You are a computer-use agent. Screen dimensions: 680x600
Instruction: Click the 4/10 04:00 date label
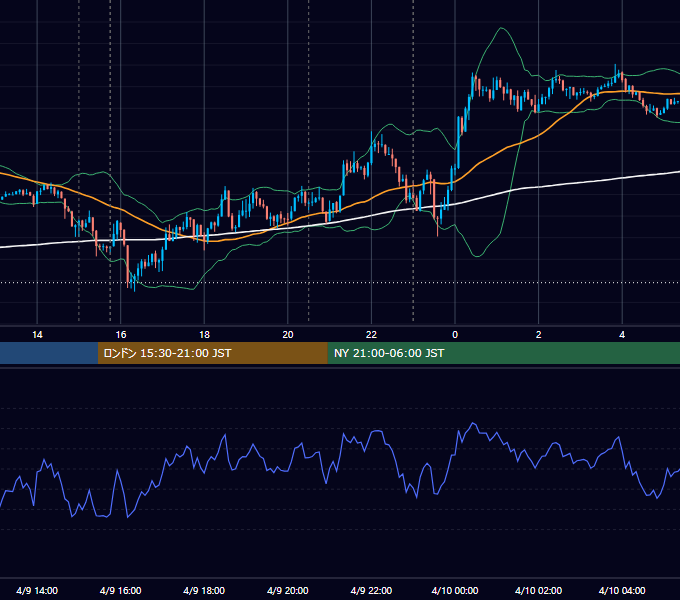point(622,590)
